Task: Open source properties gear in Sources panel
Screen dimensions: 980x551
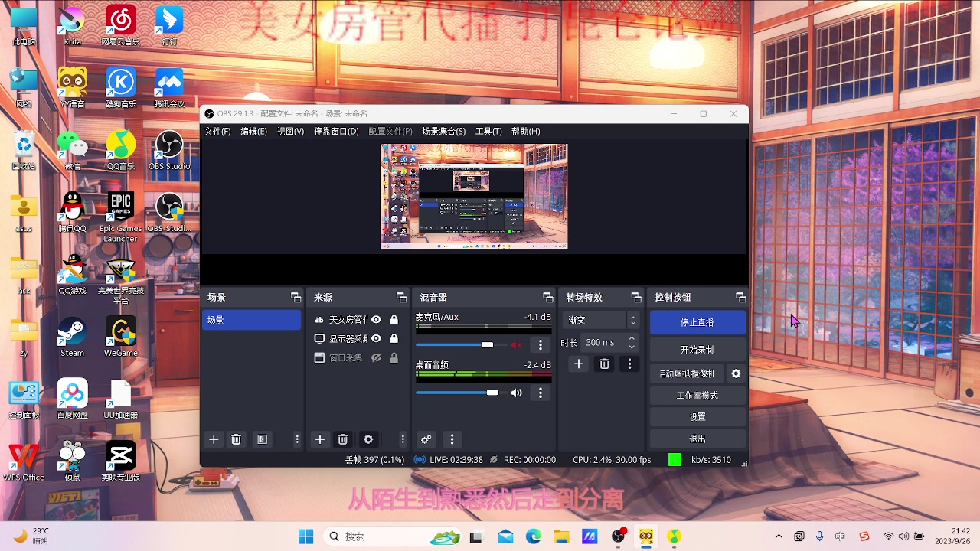Action: pyautogui.click(x=368, y=439)
